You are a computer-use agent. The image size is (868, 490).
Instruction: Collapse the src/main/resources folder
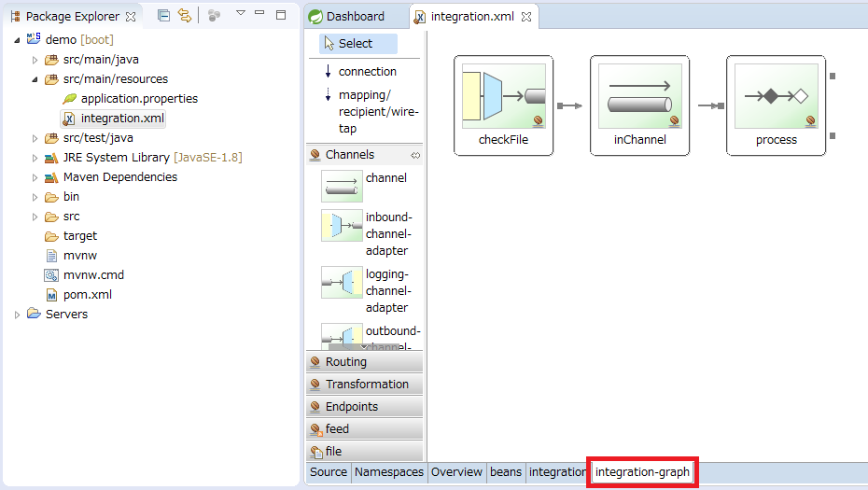click(x=35, y=79)
